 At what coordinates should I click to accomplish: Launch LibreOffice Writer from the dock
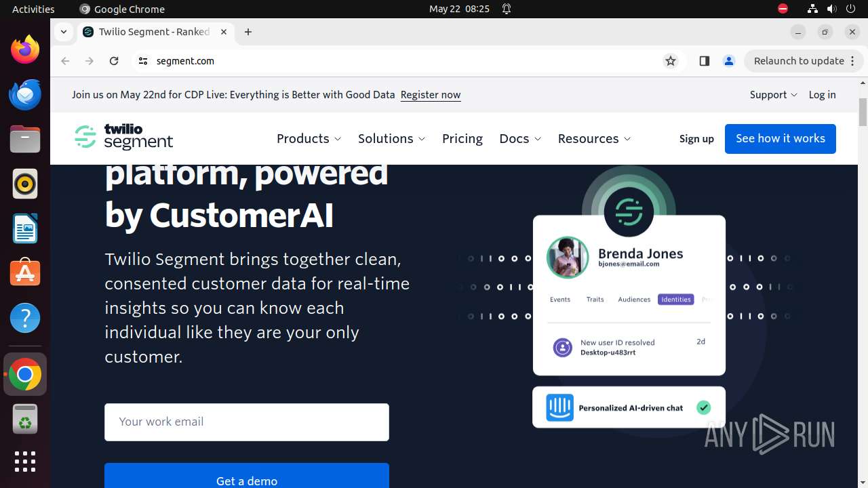pos(25,228)
